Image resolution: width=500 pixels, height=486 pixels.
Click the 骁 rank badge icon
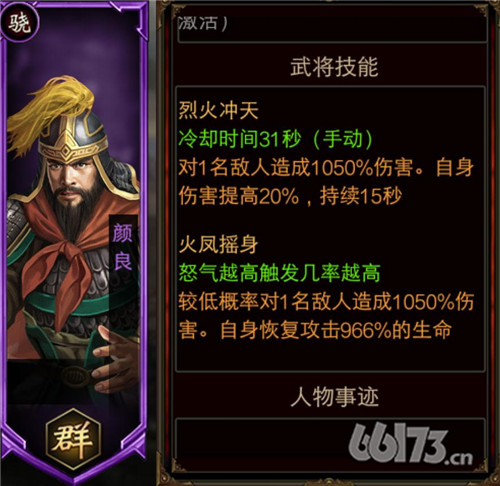pos(19,24)
